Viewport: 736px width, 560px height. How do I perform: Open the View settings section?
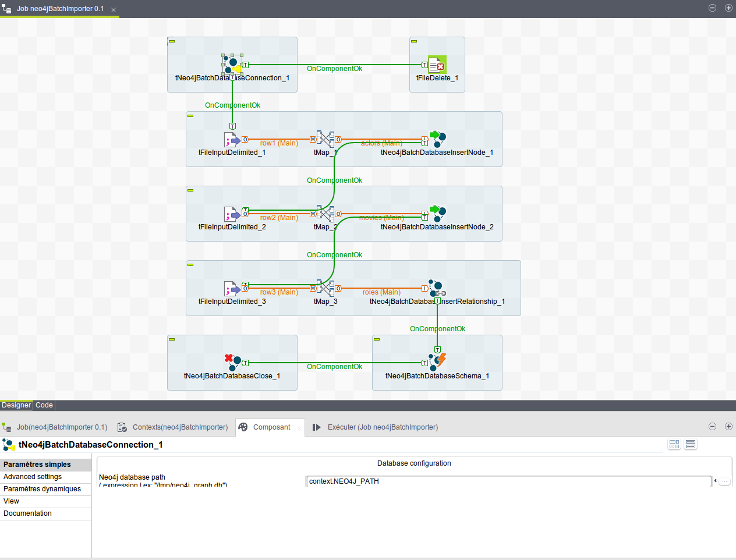coord(45,501)
